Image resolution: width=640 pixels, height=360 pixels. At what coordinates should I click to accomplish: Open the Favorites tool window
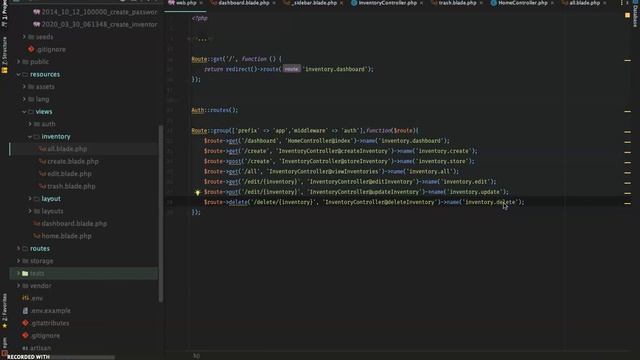[x=4, y=310]
